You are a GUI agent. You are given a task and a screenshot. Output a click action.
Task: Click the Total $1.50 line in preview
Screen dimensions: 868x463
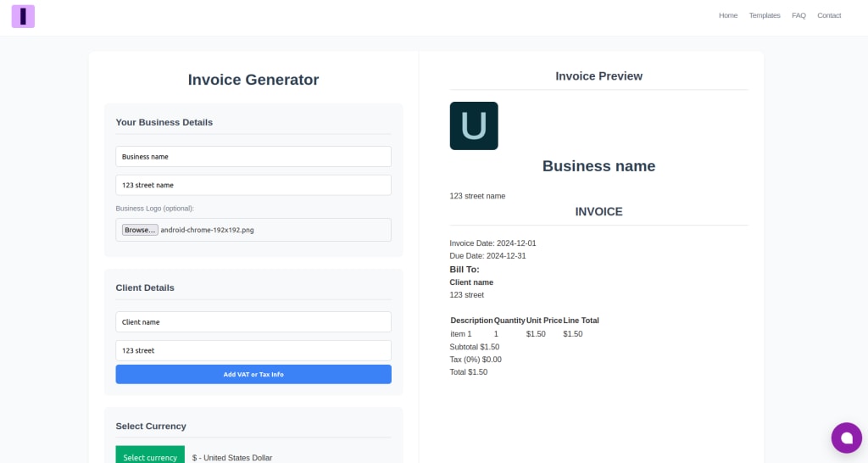point(468,372)
